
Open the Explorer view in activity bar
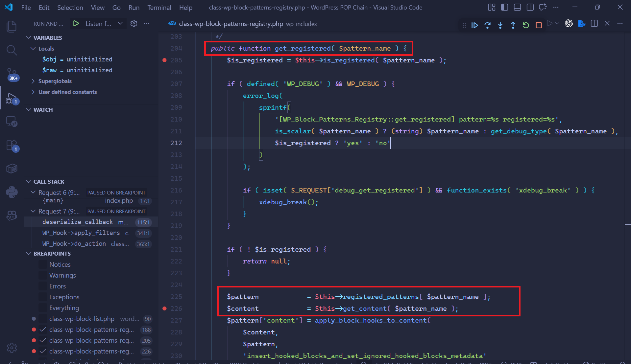pos(12,26)
